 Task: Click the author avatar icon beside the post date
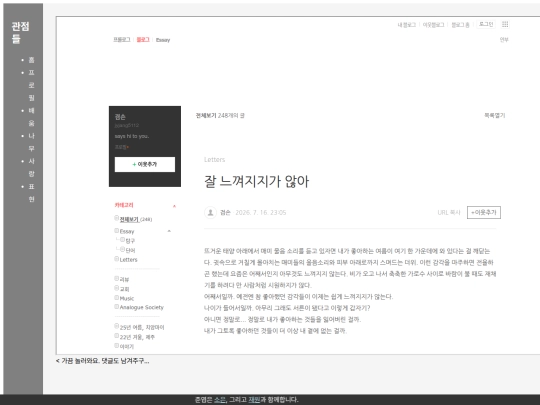click(210, 212)
